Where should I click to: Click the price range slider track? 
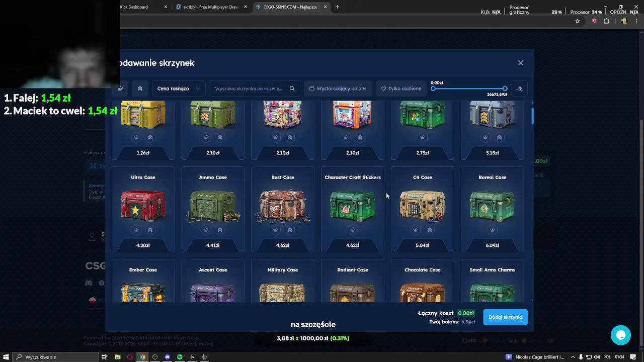(x=469, y=88)
